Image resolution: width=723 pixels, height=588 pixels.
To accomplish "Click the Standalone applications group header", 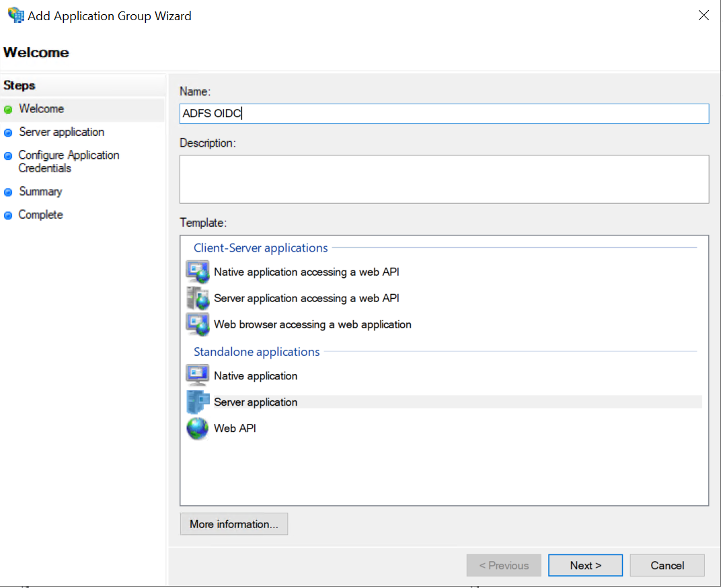I will (x=256, y=351).
